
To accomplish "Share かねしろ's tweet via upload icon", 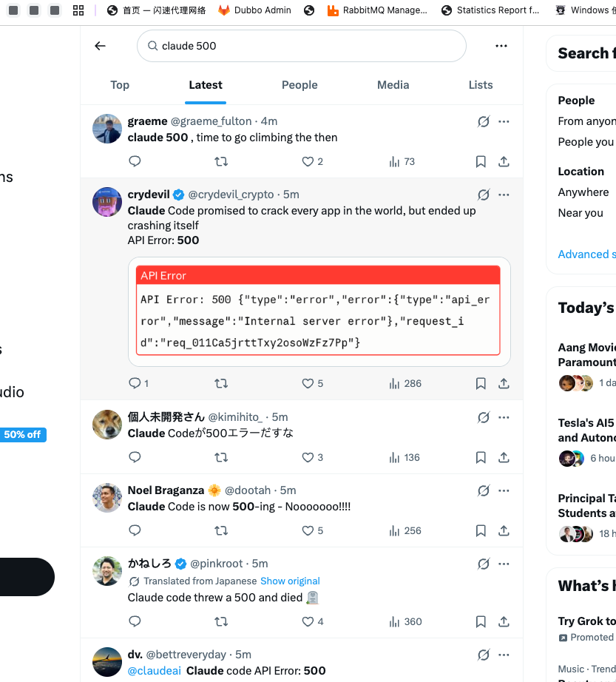I will 504,621.
